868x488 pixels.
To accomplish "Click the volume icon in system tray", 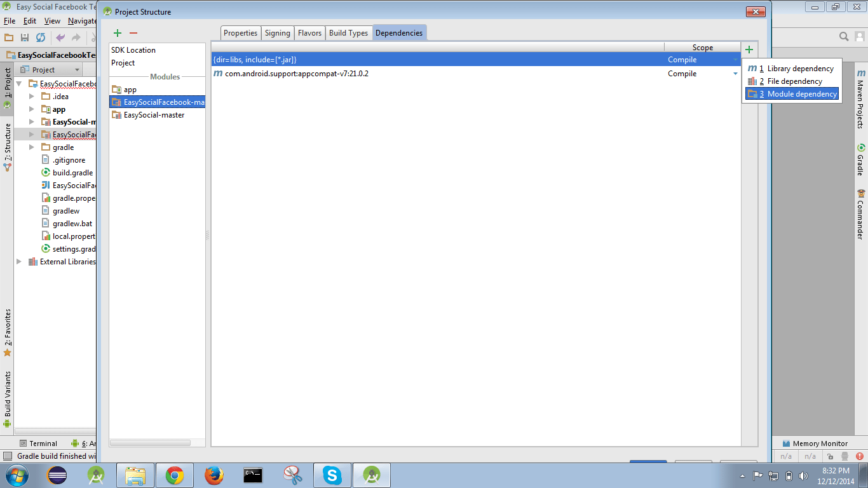I will coord(804,475).
